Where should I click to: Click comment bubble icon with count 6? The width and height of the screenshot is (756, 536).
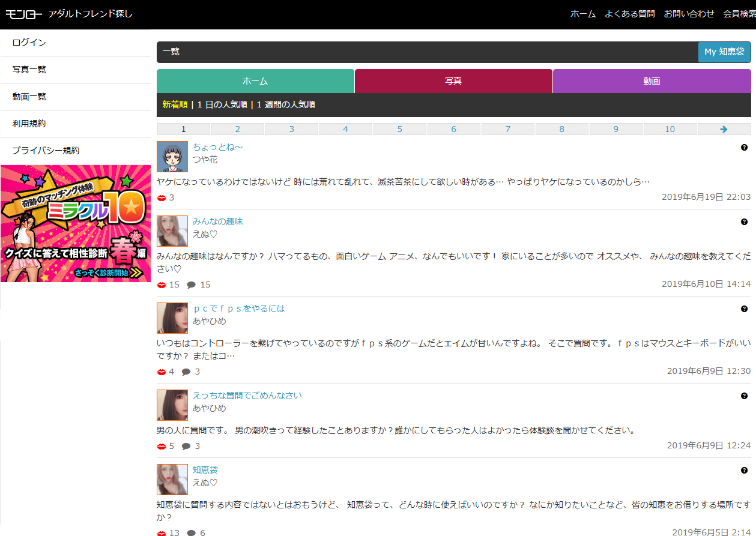pyautogui.click(x=192, y=533)
